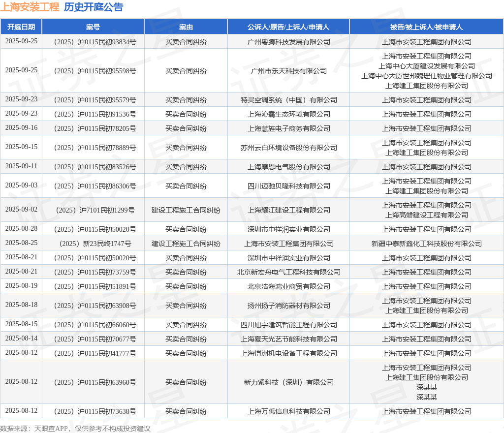The image size is (504, 433).
Task: Select case number (2025)沪7101民初1299号
Action: pos(95,210)
